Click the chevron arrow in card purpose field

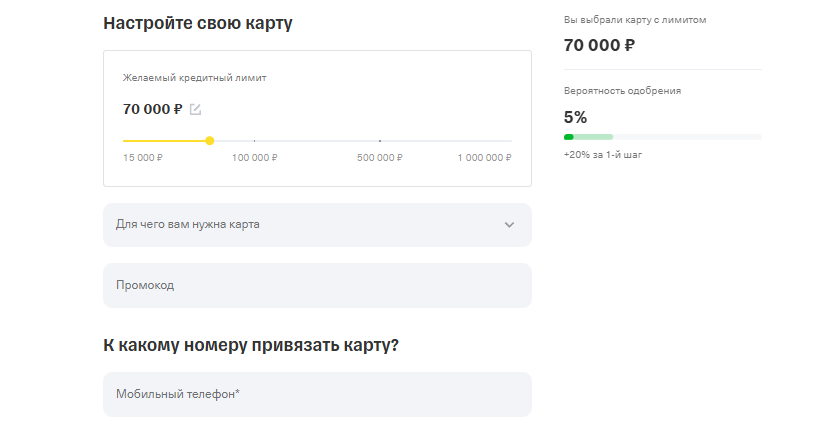coord(509,225)
